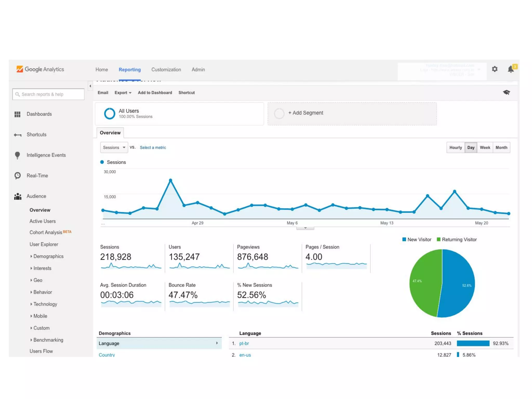Click the Search reports & help field
Screen dimensions: 532x399
[x=48, y=94]
